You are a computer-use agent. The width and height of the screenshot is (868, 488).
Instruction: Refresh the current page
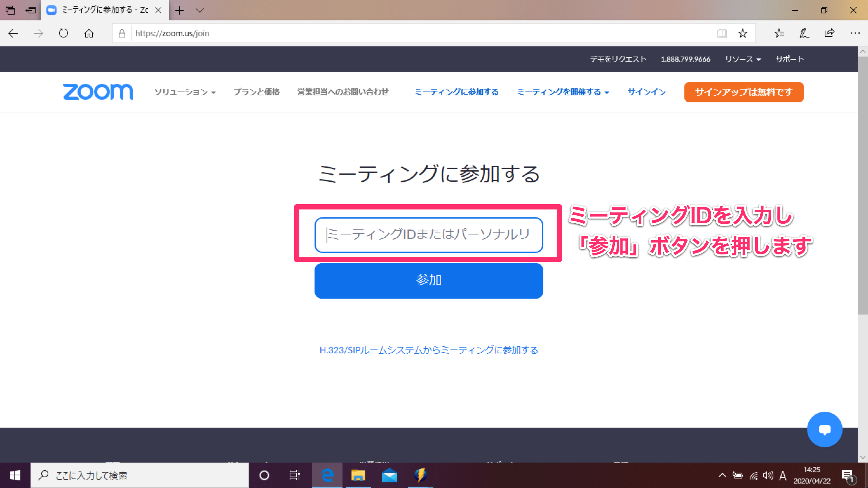point(63,33)
